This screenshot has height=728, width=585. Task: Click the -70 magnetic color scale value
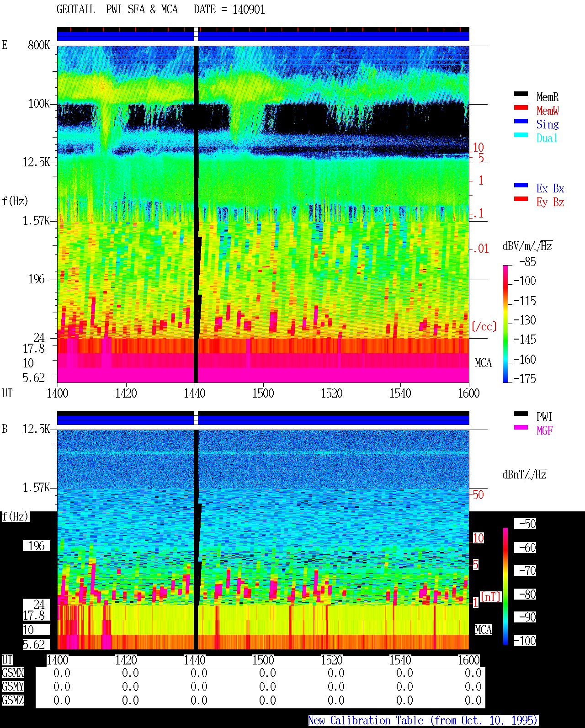[x=525, y=570]
